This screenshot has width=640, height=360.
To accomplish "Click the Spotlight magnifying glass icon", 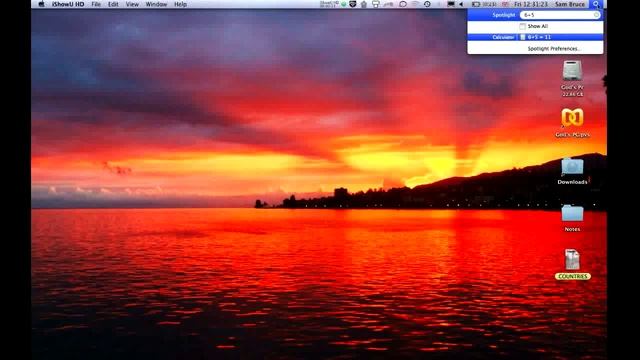I will pyautogui.click(x=596, y=4).
